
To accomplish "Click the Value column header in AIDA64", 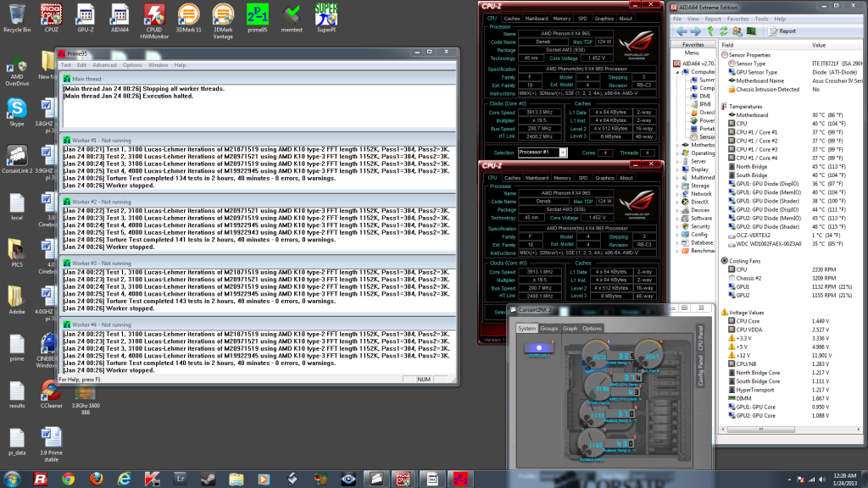I will click(x=835, y=45).
